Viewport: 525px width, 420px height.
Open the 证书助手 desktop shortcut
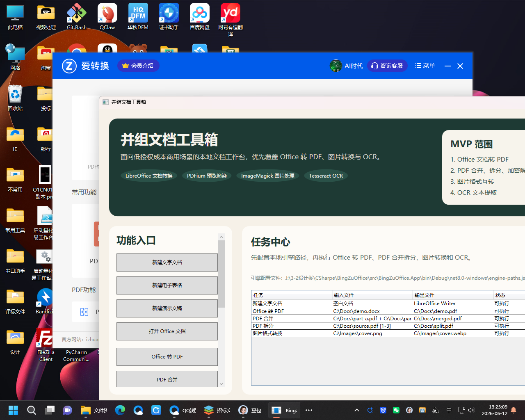pyautogui.click(x=169, y=17)
